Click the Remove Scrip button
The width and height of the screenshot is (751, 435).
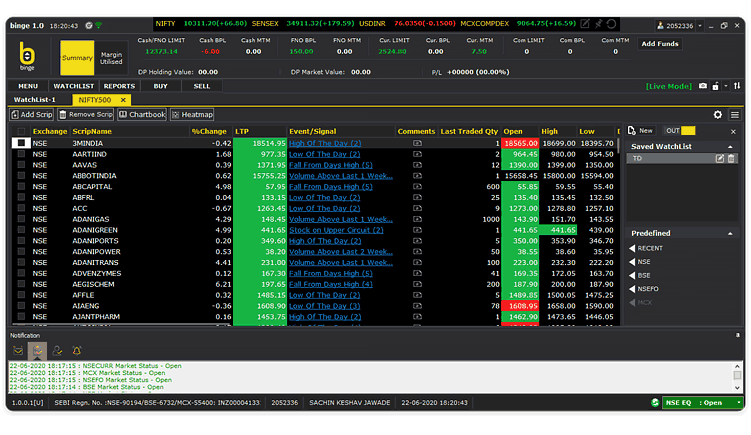point(85,114)
